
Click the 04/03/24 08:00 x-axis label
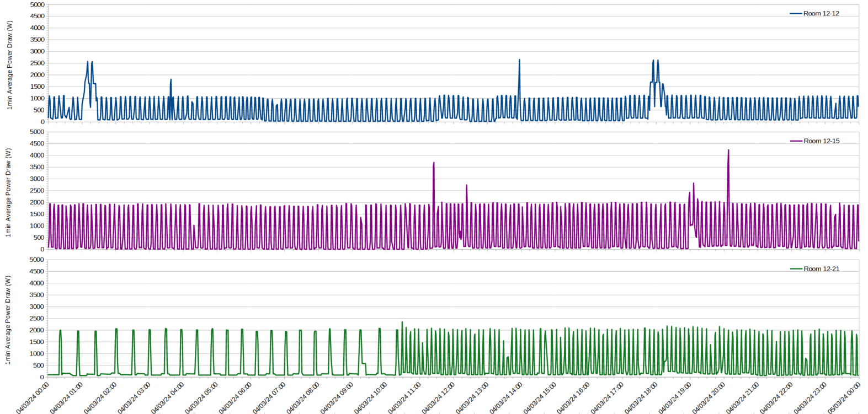tap(303, 397)
